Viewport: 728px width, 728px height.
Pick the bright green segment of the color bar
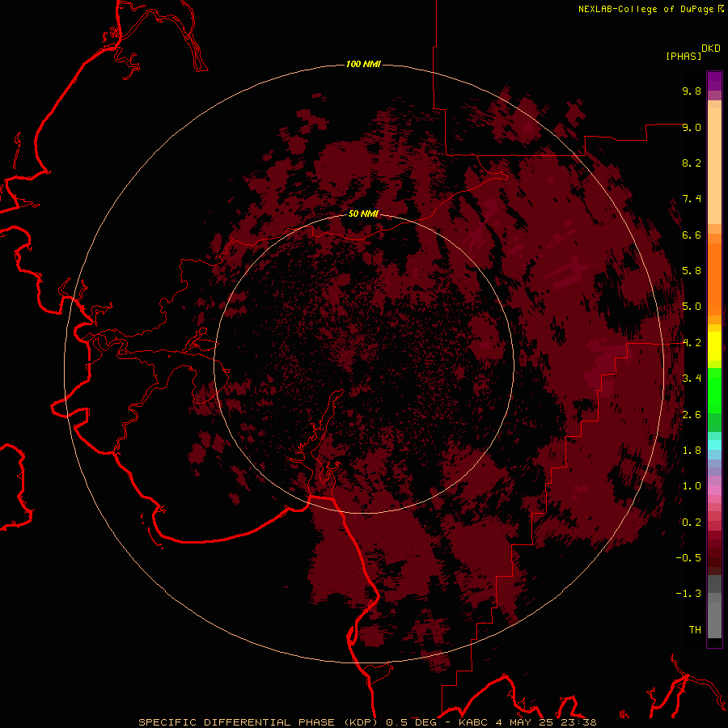(x=714, y=390)
